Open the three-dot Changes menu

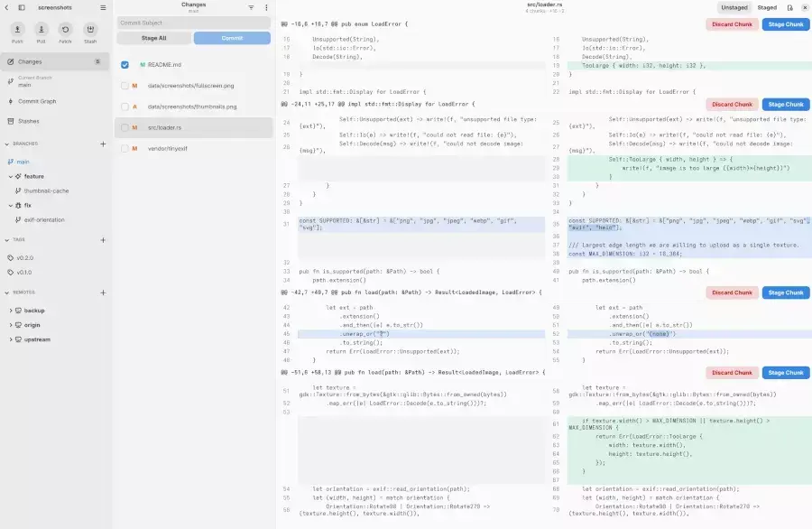click(x=266, y=8)
